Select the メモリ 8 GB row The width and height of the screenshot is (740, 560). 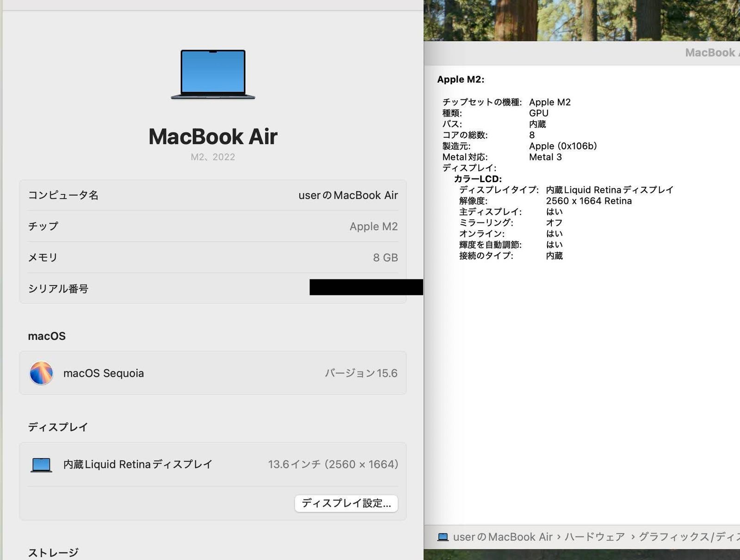point(213,257)
